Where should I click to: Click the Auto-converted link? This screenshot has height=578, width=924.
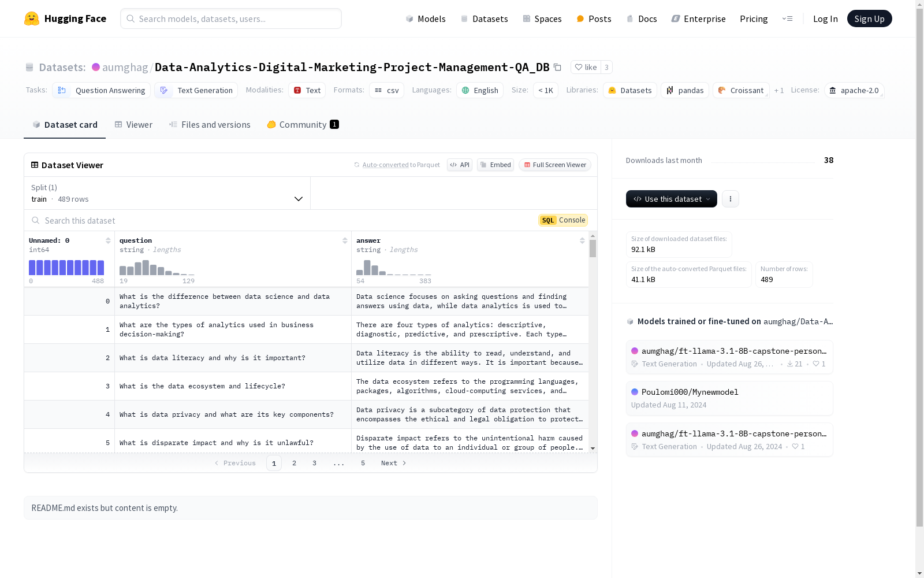386,165
